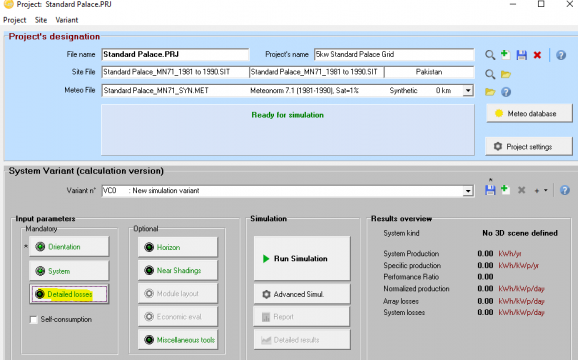Maximize the Project window
This screenshot has height=360, width=578.
[x=541, y=4]
